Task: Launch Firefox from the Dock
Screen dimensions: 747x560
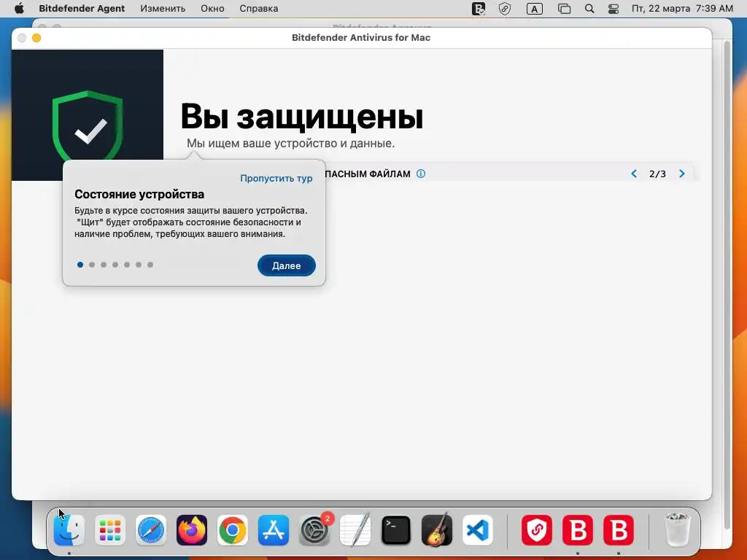Action: [192, 530]
